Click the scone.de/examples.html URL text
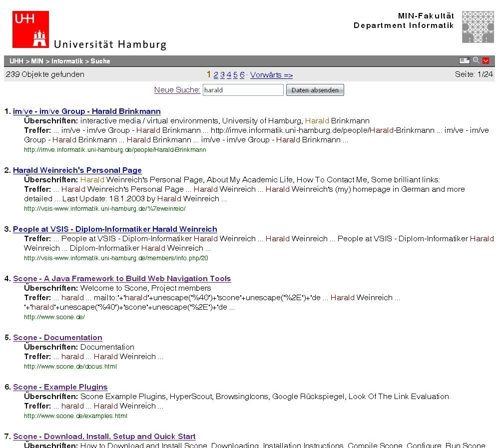The image size is (499, 448). [76, 416]
